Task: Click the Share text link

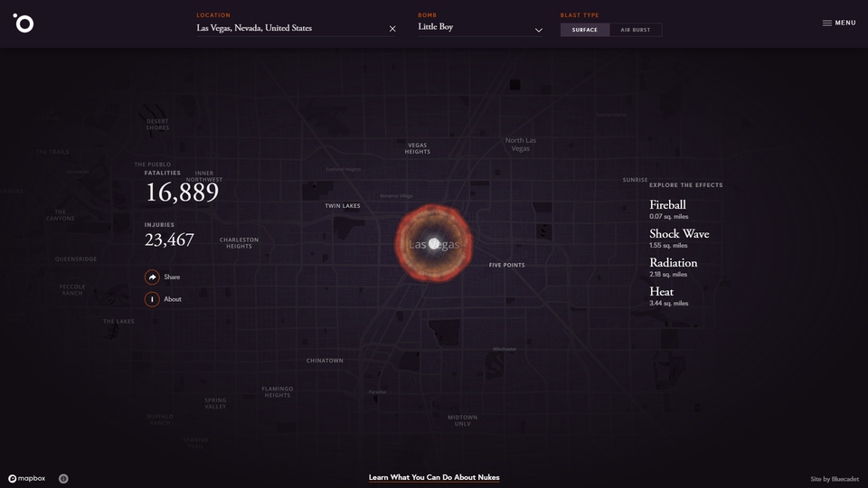Action: (172, 277)
